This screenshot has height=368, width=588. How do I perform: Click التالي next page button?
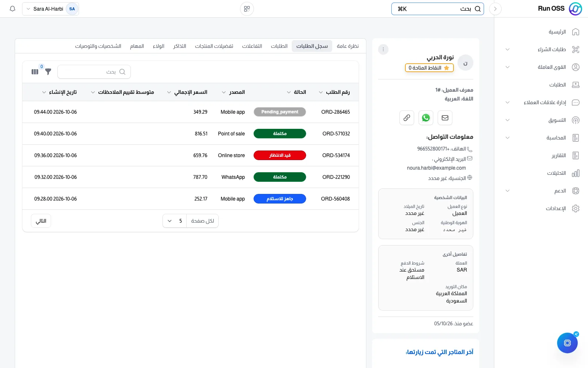(x=41, y=221)
